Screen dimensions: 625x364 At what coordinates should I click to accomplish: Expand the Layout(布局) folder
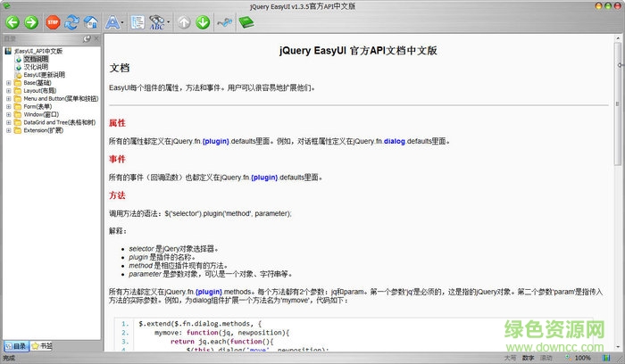click(x=8, y=91)
